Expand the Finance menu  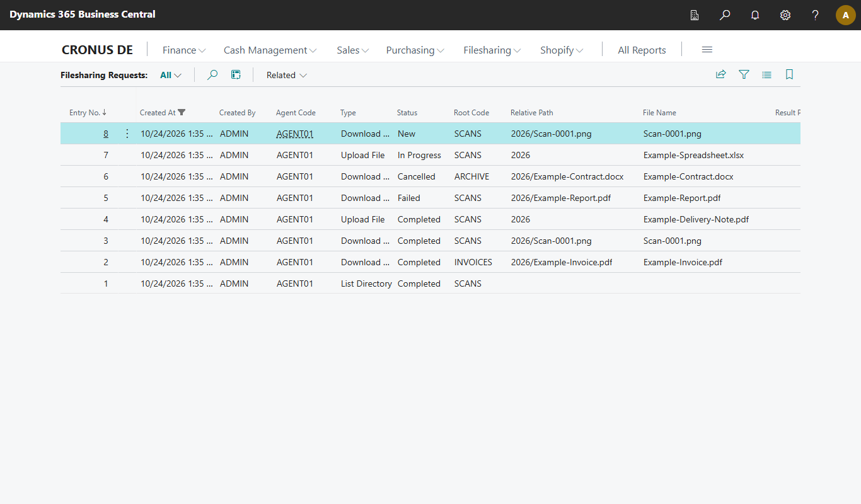click(184, 50)
